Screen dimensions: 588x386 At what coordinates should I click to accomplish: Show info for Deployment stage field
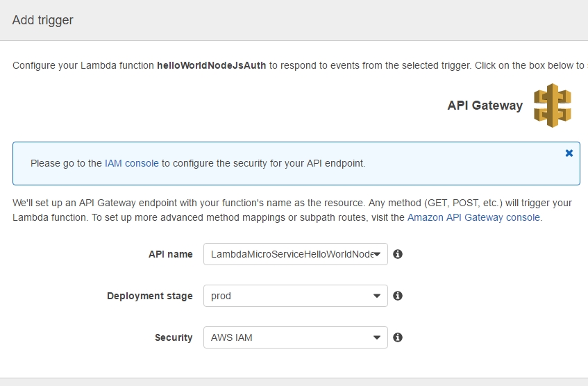click(398, 296)
